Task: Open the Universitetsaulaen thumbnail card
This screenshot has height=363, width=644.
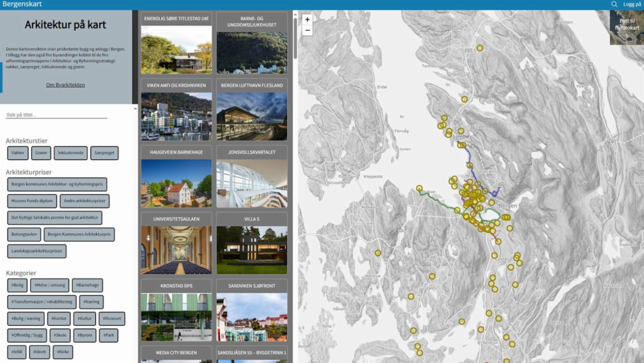Action: [x=176, y=243]
